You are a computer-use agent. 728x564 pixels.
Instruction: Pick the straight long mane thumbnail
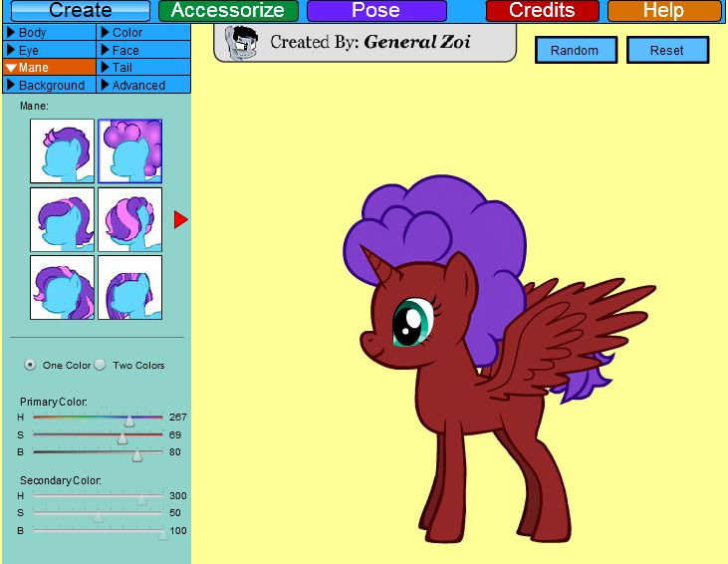(130, 288)
